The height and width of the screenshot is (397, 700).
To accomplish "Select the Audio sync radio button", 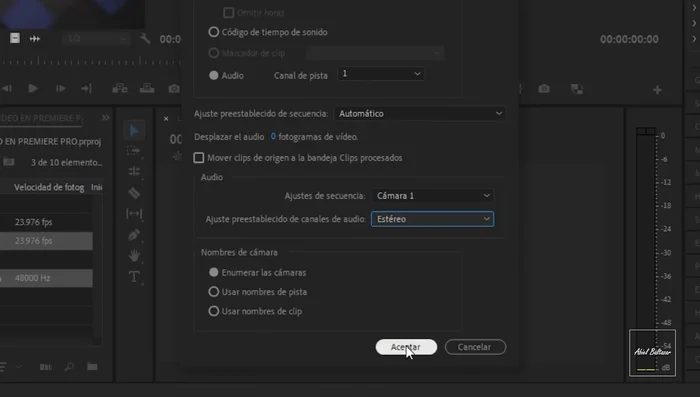I will [x=214, y=75].
